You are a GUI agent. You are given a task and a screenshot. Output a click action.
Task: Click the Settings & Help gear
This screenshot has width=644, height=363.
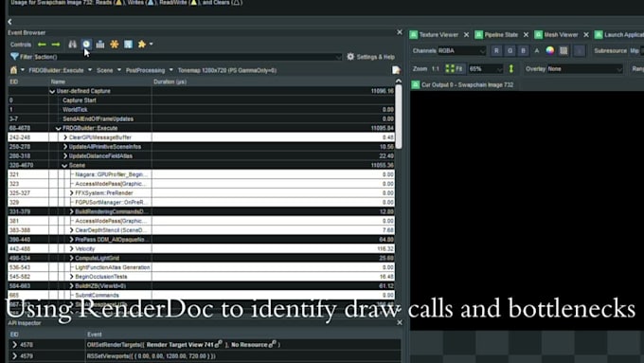tap(350, 57)
